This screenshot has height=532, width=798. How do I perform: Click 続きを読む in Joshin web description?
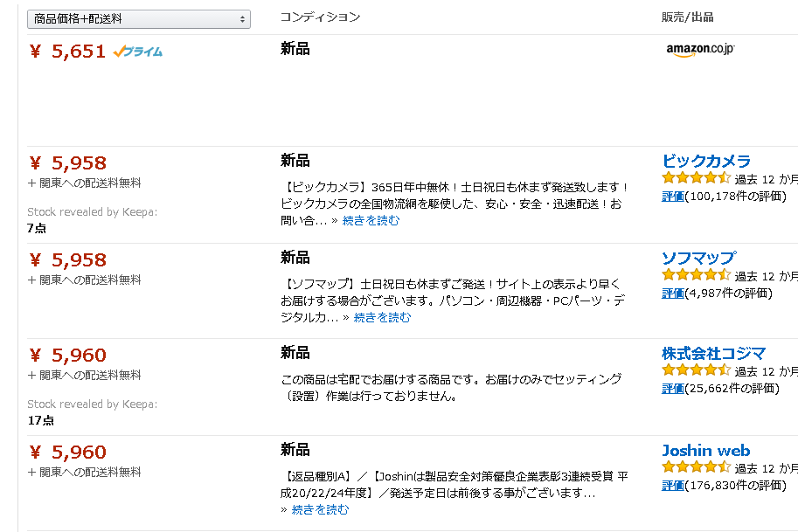tap(320, 509)
